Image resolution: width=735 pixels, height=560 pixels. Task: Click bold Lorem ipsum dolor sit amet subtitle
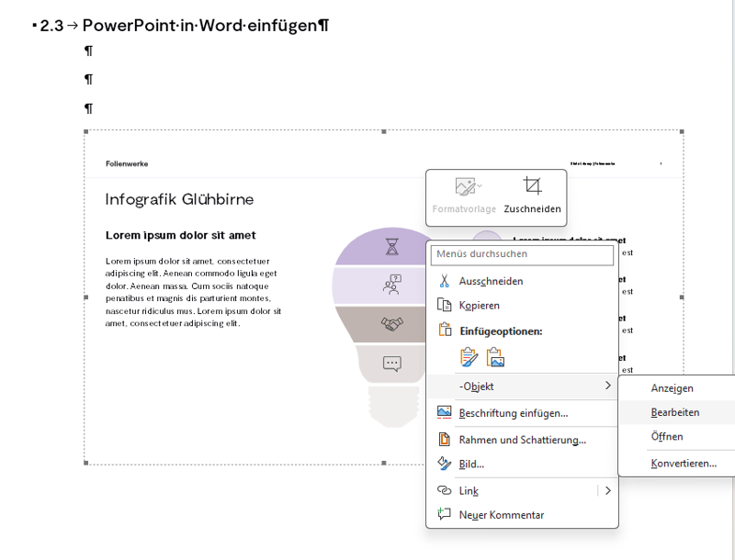click(180, 235)
